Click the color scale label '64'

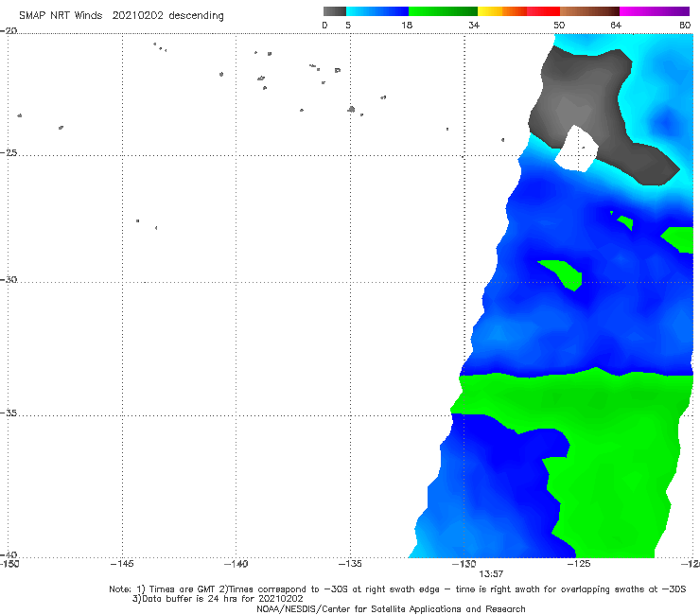coord(616,25)
